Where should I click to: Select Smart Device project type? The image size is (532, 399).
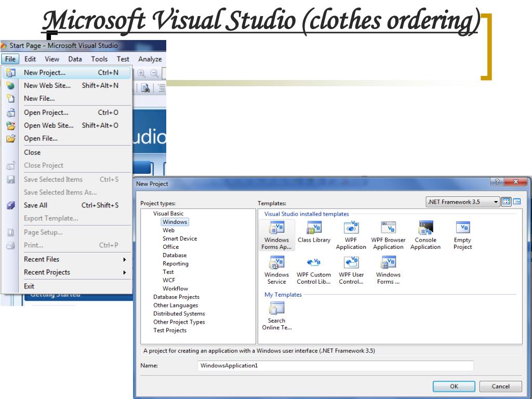(180, 238)
